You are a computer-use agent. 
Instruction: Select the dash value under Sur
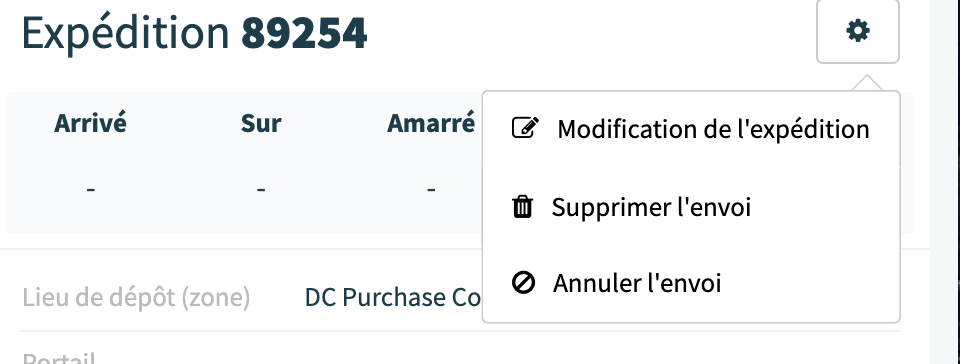261,190
